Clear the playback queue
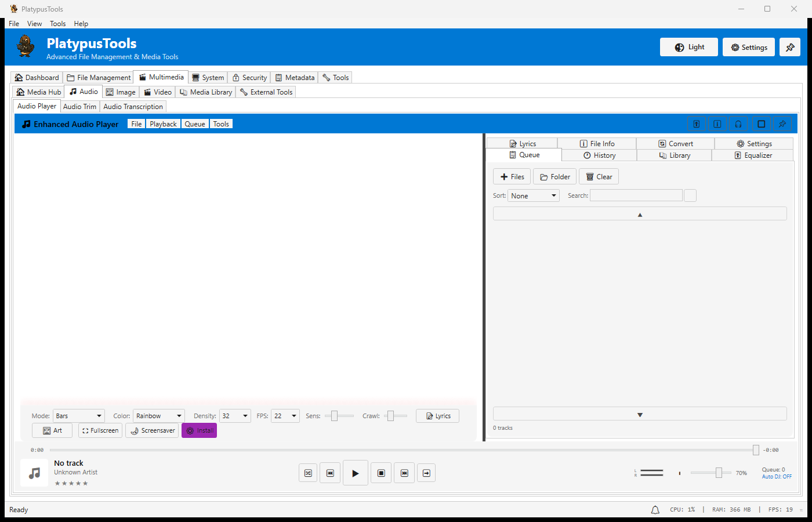 pos(599,176)
